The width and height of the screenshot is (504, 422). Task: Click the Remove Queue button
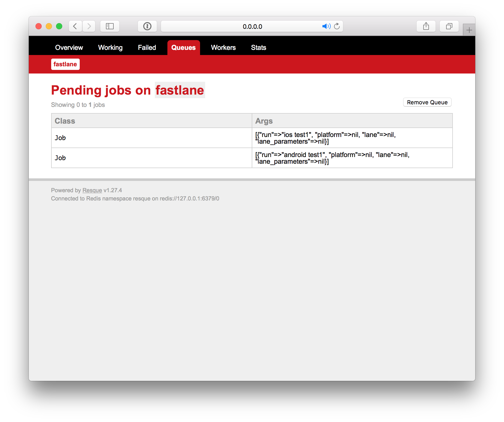tap(427, 102)
